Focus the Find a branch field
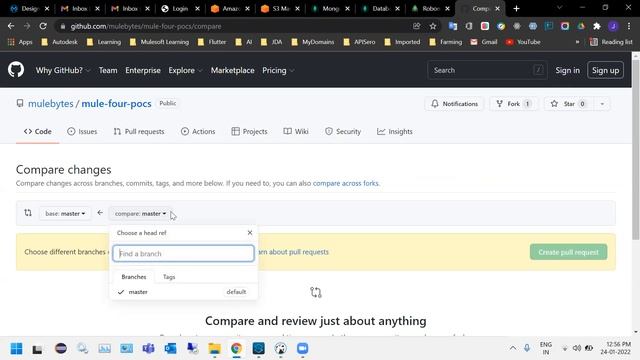 (183, 253)
